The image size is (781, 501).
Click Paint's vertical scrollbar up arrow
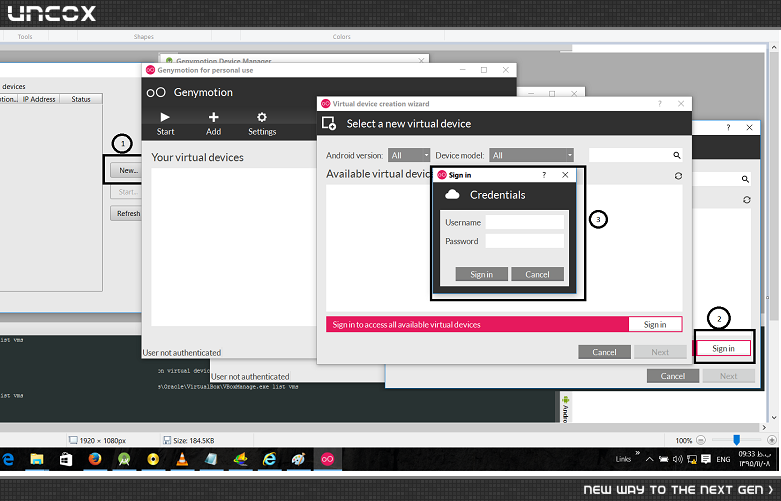click(774, 48)
